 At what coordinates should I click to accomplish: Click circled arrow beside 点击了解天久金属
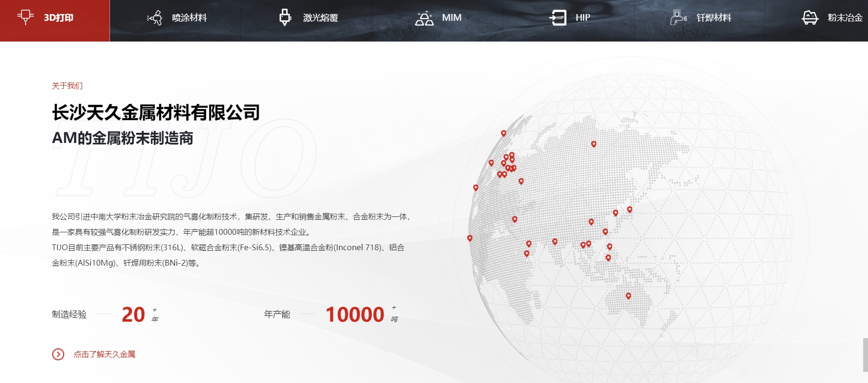[x=58, y=355]
